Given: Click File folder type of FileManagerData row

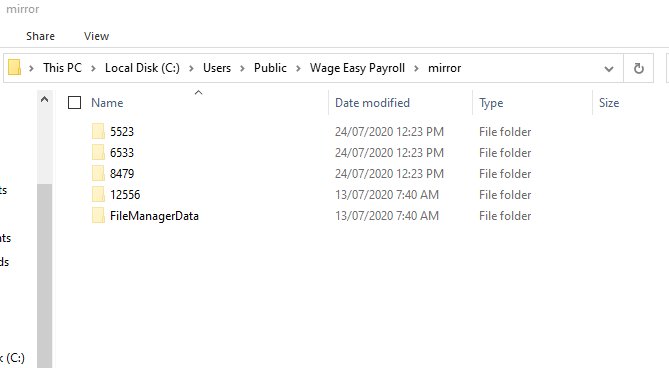Looking at the screenshot, I should 505,215.
